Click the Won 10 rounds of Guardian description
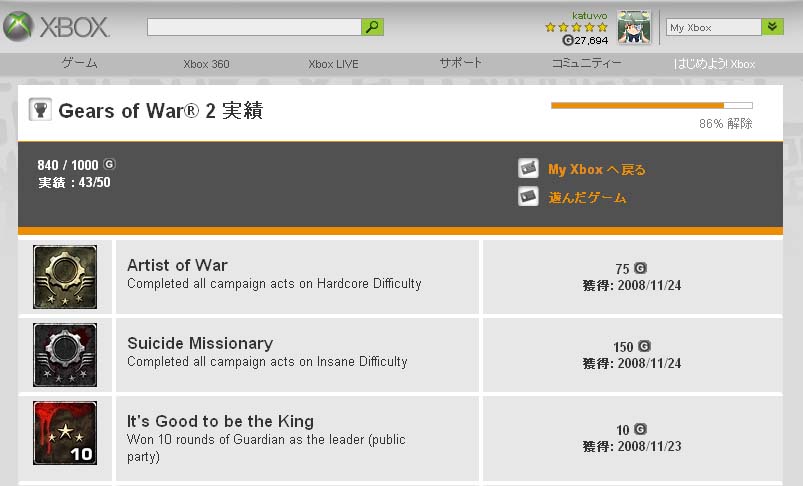Viewport: 803px width, 486px height. 266,448
